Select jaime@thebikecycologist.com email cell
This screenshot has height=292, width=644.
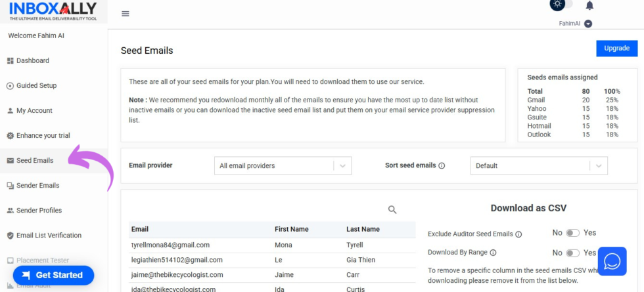coord(177,275)
